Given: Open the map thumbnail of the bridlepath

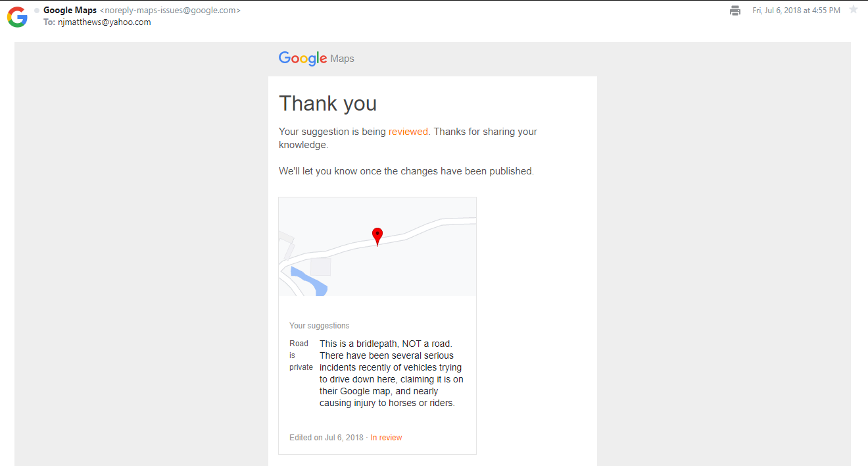Looking at the screenshot, I should pos(377,247).
